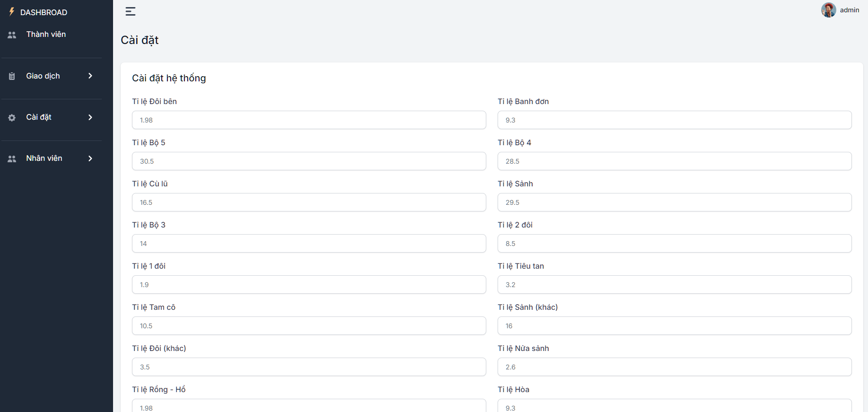868x412 pixels.
Task: Click the lightning bolt dashboard logo
Action: point(12,12)
